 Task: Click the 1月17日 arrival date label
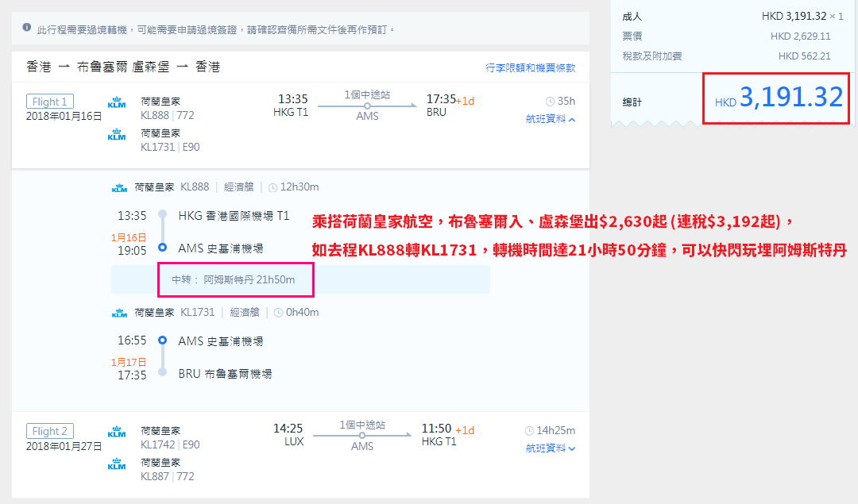tap(129, 362)
